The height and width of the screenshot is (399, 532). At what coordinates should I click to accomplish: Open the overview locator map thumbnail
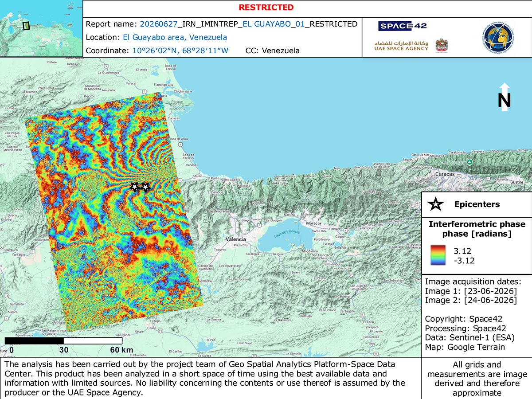tap(41, 29)
